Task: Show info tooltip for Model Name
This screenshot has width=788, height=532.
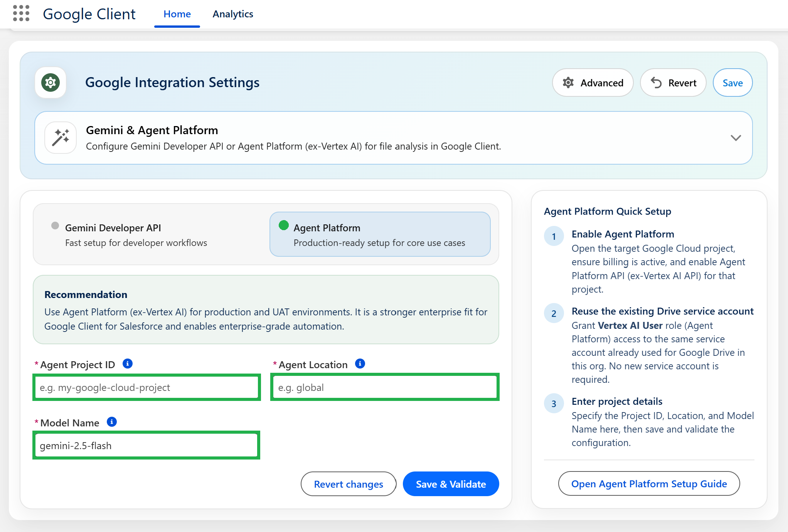Action: click(x=112, y=422)
